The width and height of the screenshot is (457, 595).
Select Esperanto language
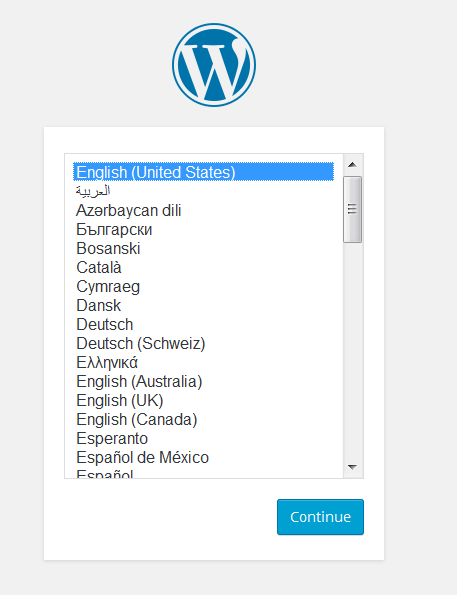pos(203,438)
